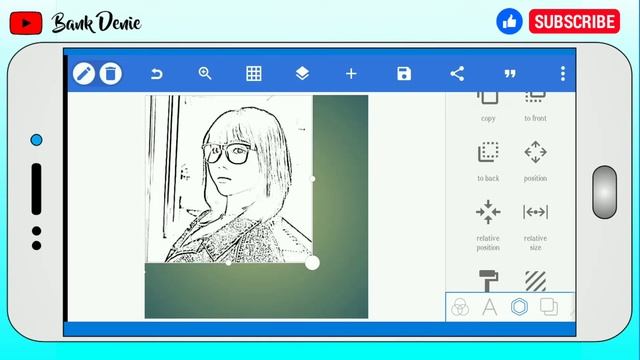This screenshot has height=360, width=640.
Task: Click the right edge handle of sketch
Action: 313,179
